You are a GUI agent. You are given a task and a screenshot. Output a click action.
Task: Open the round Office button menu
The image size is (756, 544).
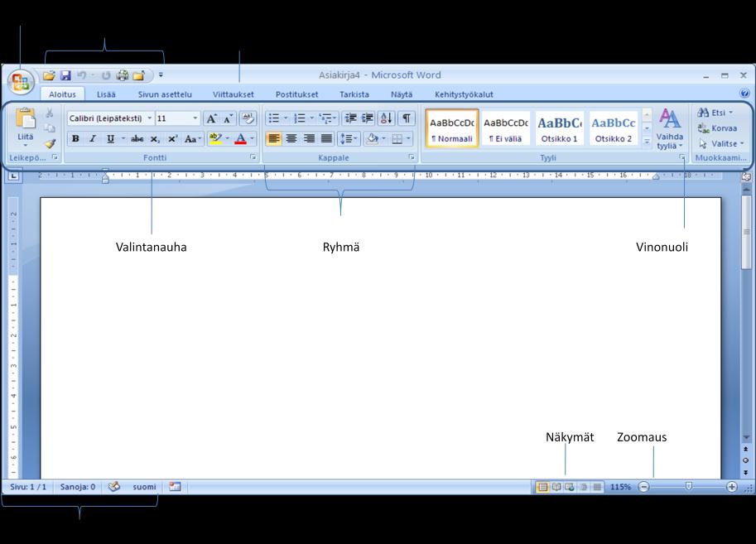pos(21,81)
